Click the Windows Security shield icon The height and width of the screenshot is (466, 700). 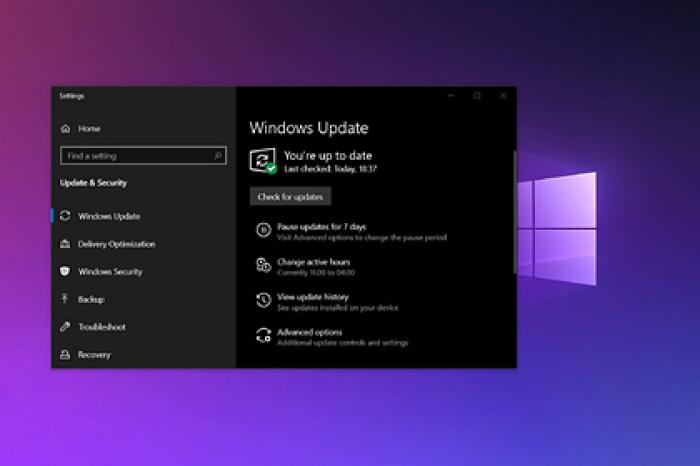point(65,271)
